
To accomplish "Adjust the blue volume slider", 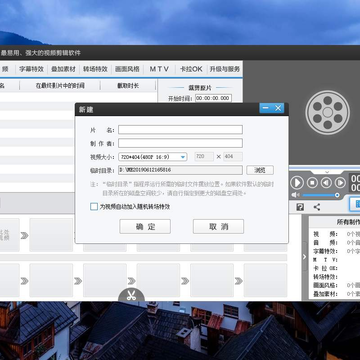I will (321, 195).
